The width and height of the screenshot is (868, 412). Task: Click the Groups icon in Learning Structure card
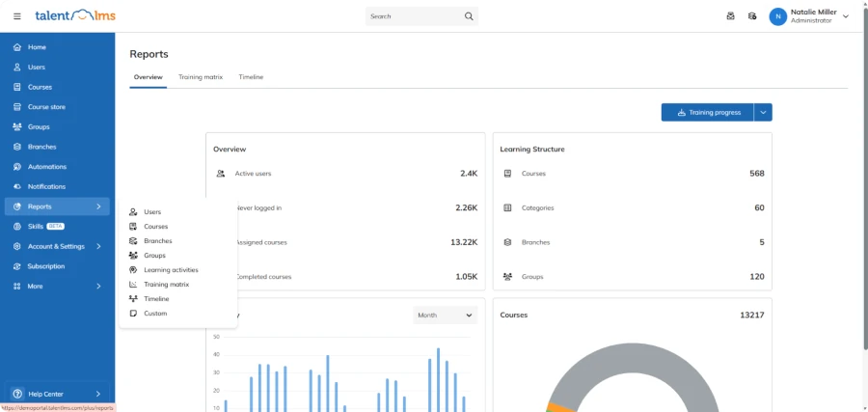pyautogui.click(x=507, y=276)
